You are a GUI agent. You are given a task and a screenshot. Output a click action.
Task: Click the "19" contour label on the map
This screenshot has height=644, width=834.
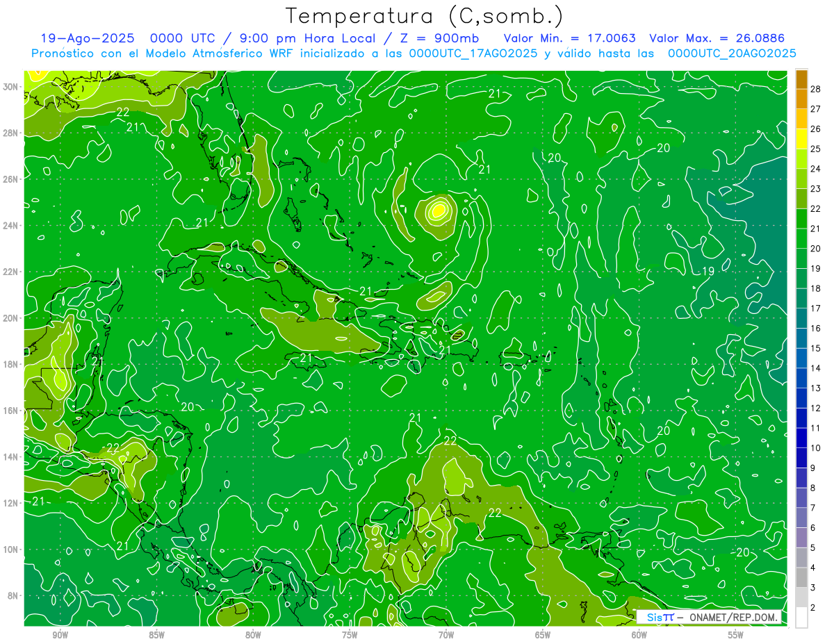click(x=708, y=271)
